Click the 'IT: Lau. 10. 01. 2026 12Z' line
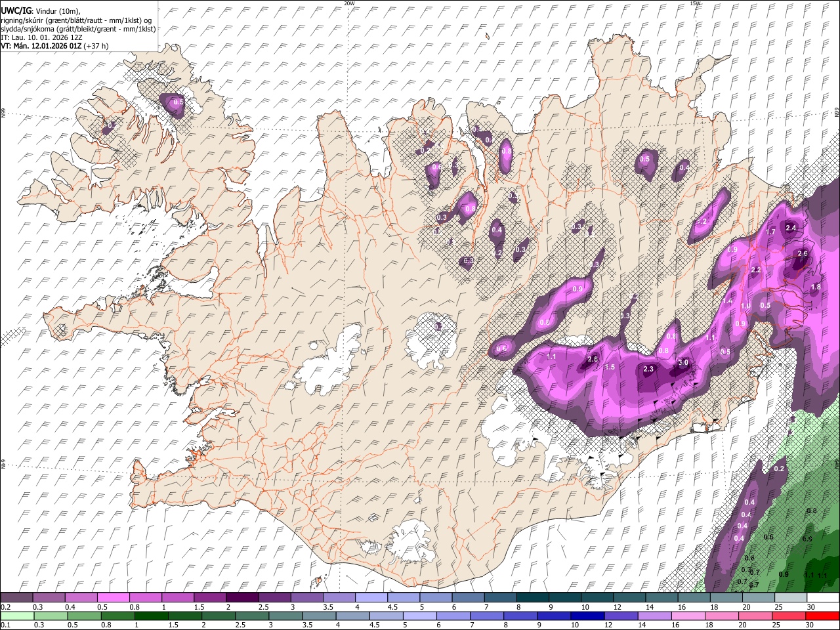The width and height of the screenshot is (840, 630). [41, 37]
